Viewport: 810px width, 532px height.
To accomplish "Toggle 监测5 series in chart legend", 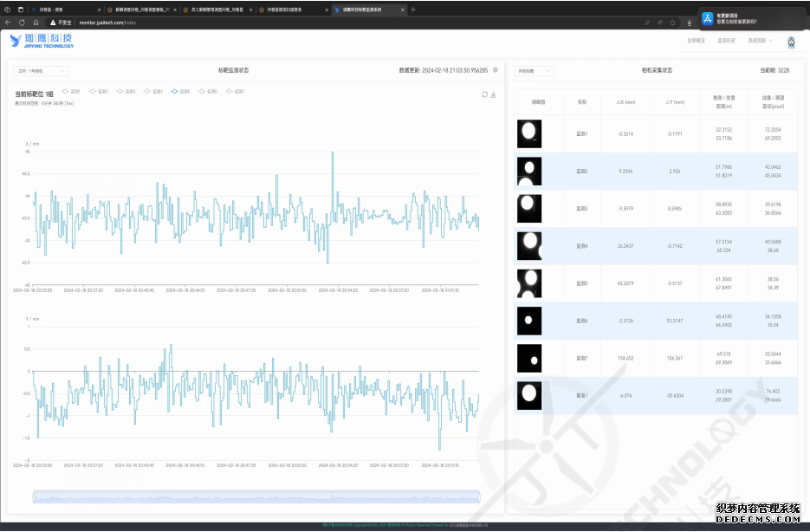I will click(x=181, y=91).
